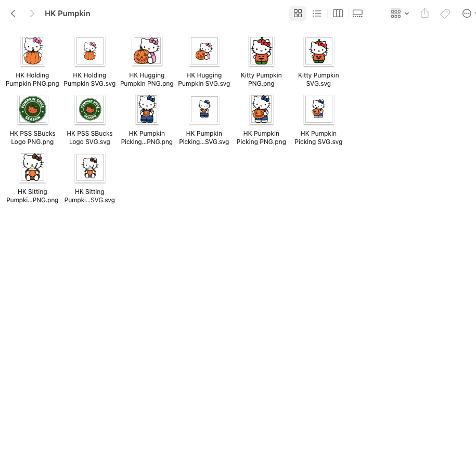
Task: Click the file name "HK Pumpkin Picking...SVG.svg"
Action: (204, 138)
